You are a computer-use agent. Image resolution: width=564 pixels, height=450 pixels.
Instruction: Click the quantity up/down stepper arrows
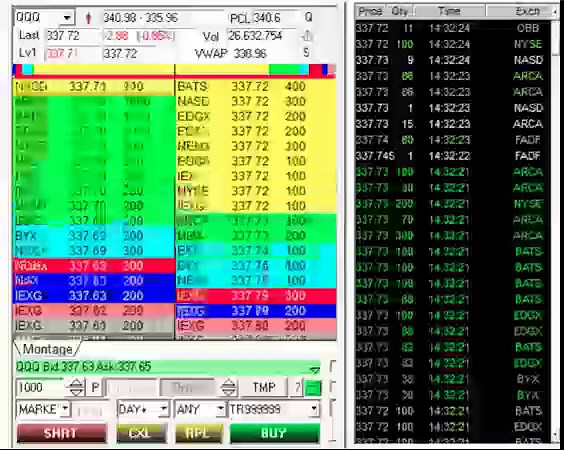point(76,387)
